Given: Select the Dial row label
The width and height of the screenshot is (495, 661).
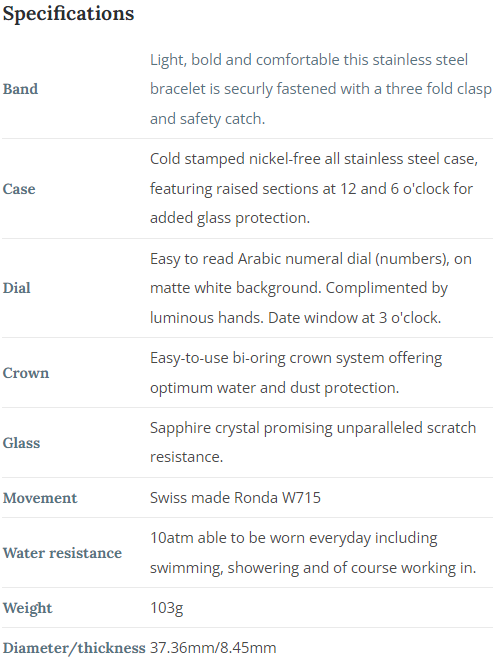Looking at the screenshot, I should (x=16, y=288).
